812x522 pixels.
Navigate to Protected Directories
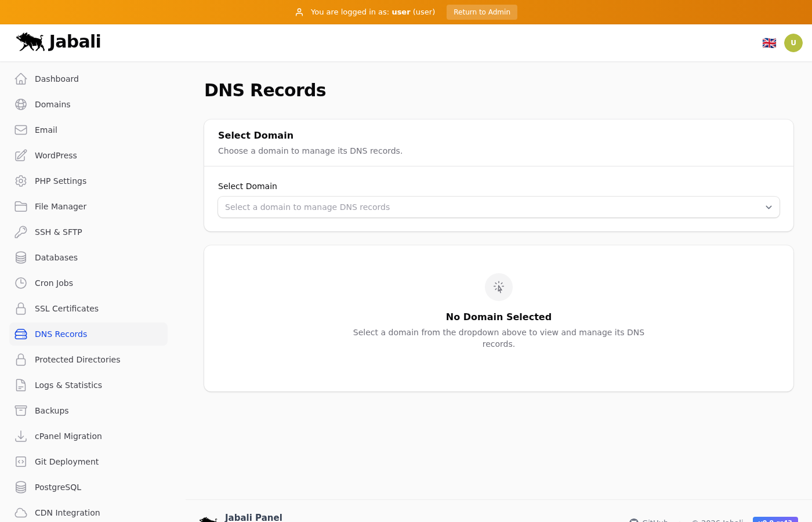pos(78,360)
